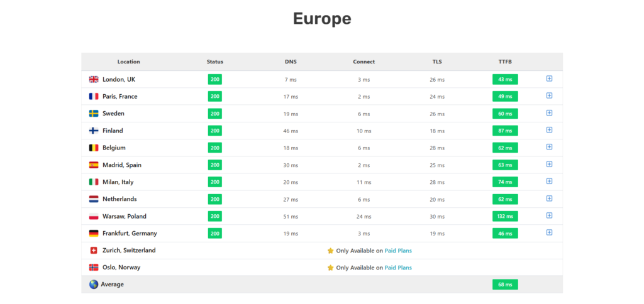This screenshot has width=644, height=304.
Task: Click the 132 ms TTFB badge
Action: pos(505,216)
